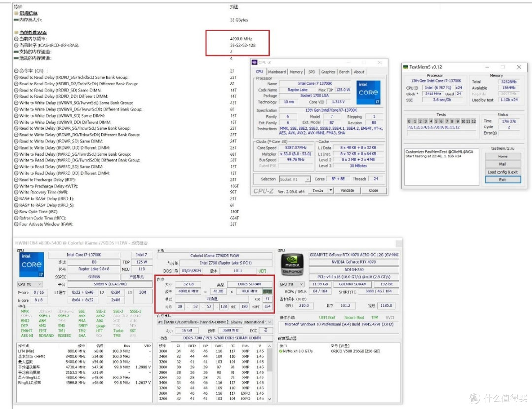Open the GPU #0 dropdown in HWiNFO
This screenshot has width=532, height=409.
[x=292, y=284]
